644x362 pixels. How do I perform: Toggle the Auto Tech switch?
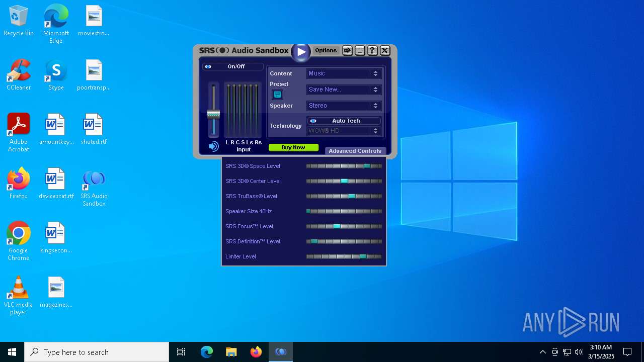[344, 121]
